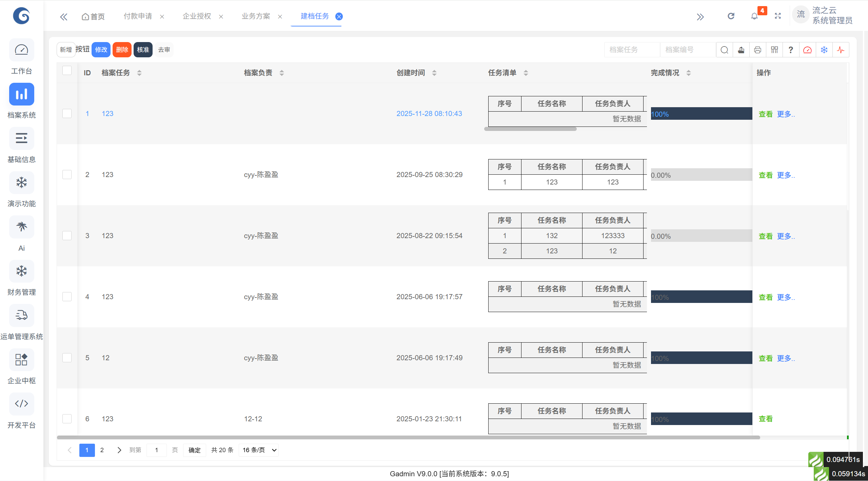Toggle the select-all checkbox in header
The width and height of the screenshot is (868, 481).
[x=67, y=71]
